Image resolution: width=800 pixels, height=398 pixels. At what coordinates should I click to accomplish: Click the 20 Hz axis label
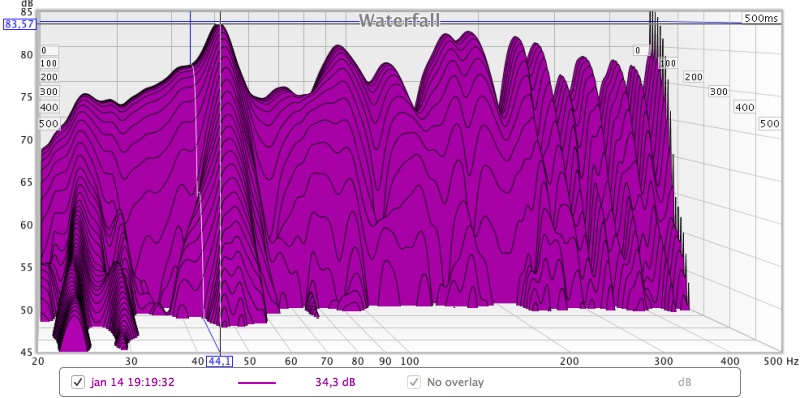(38, 362)
